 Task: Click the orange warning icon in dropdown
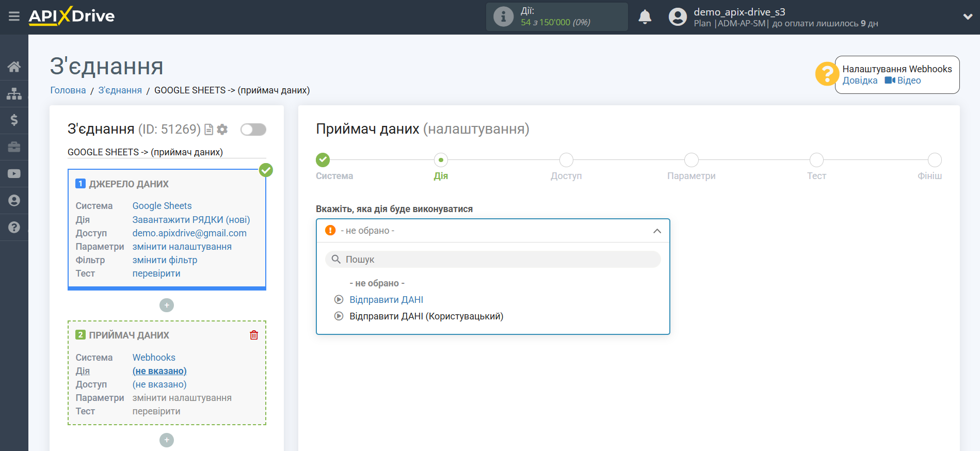[x=330, y=230]
